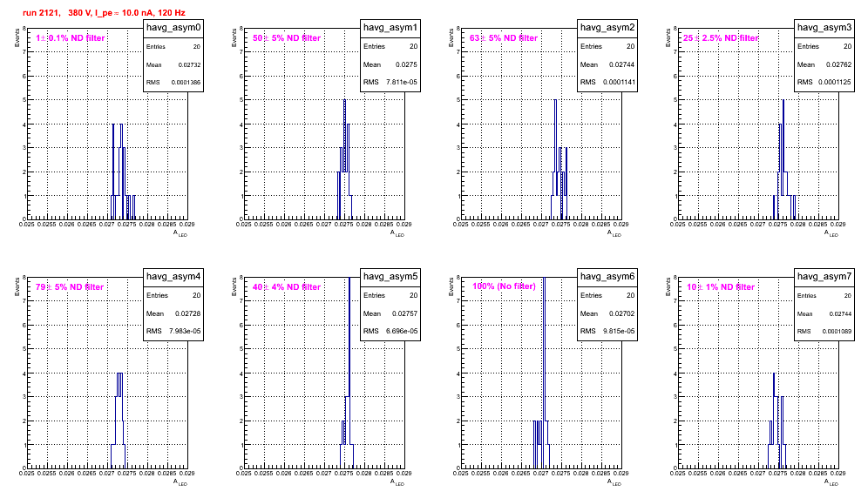
Task: Click the havg_asym1 stats box title
Action: click(x=390, y=27)
